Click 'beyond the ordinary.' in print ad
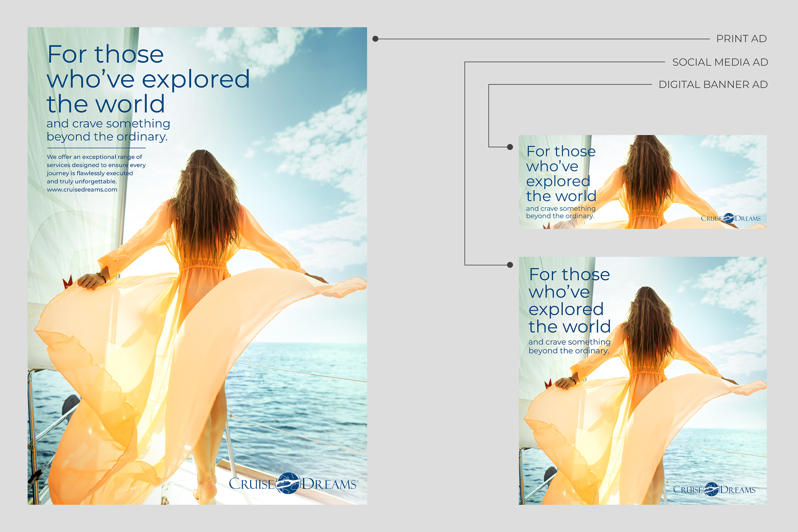 tap(107, 137)
